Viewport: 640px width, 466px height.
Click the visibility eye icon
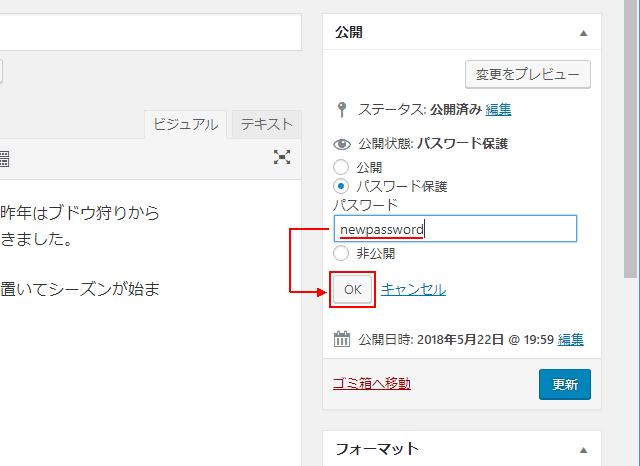pos(342,144)
